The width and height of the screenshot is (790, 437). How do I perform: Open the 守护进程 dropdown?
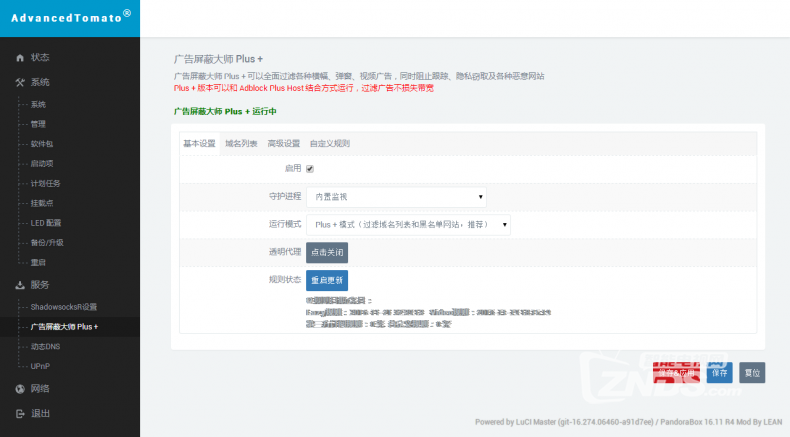pyautogui.click(x=396, y=197)
